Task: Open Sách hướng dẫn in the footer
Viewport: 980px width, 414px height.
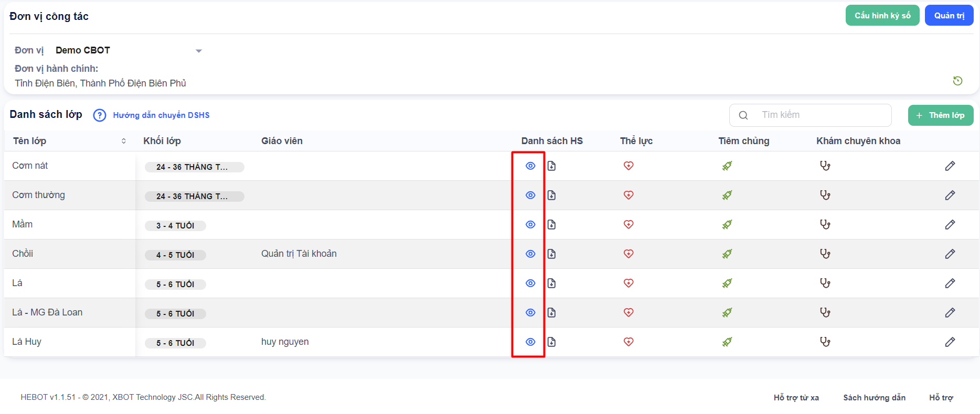Action: click(x=874, y=398)
